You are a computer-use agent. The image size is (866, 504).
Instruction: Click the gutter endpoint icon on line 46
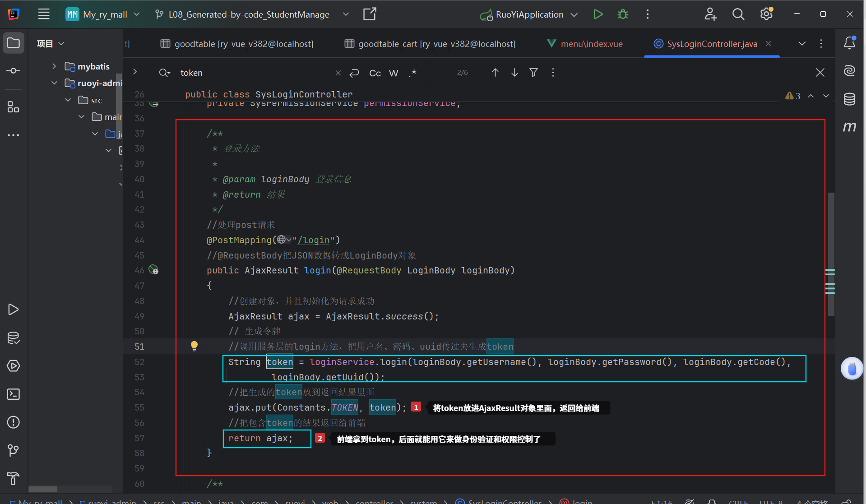click(x=153, y=270)
